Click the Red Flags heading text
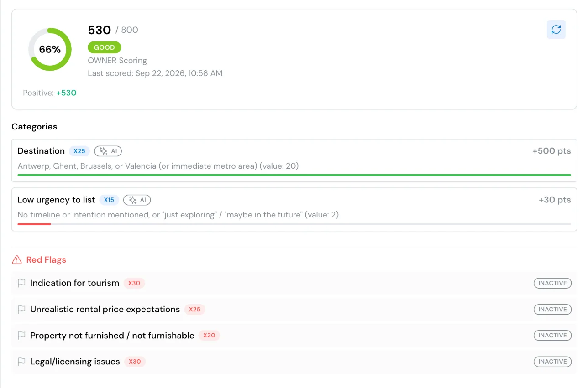Viewport: 588px width, 388px height. click(x=46, y=260)
